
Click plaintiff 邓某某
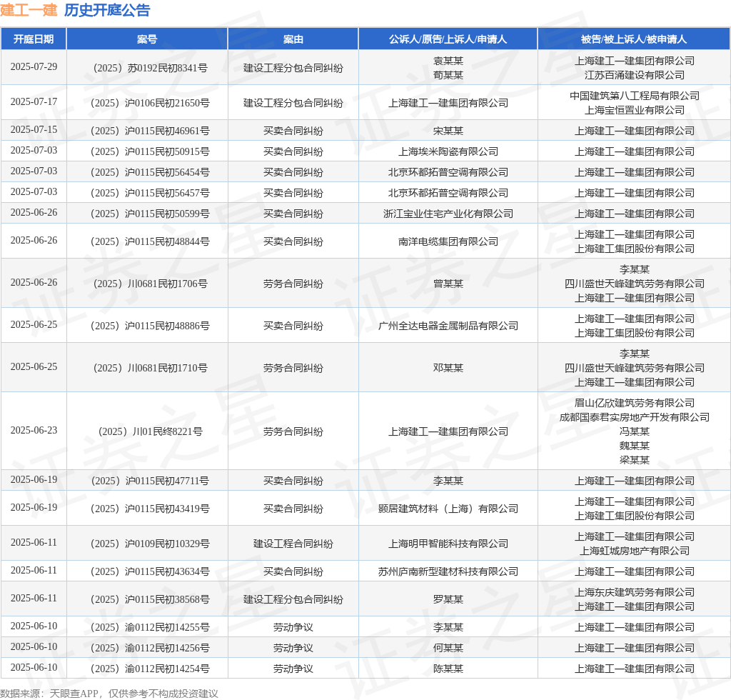(x=448, y=368)
